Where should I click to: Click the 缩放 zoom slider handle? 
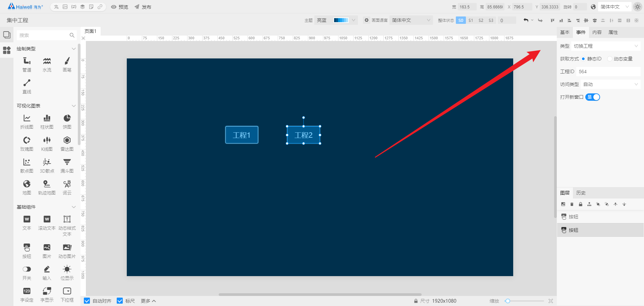(508, 301)
